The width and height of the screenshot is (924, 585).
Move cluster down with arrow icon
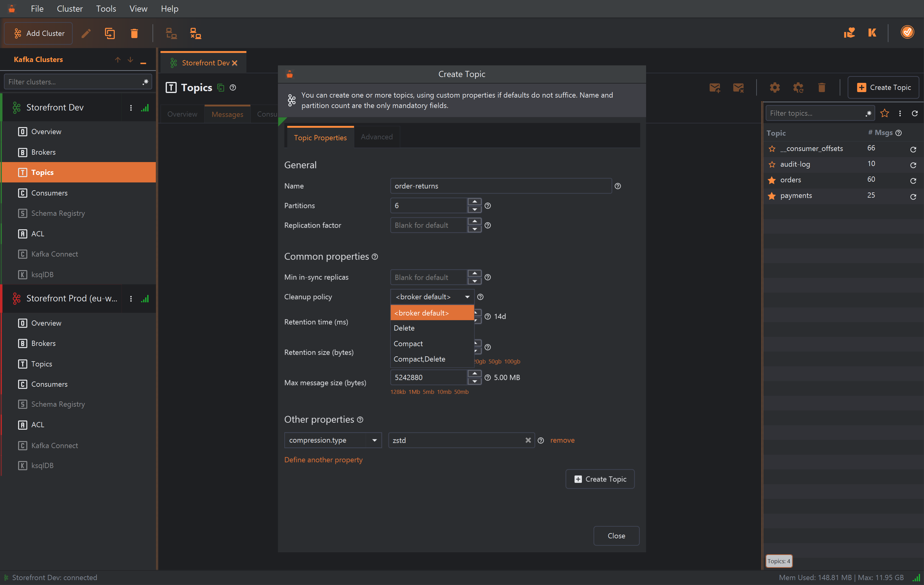point(130,60)
